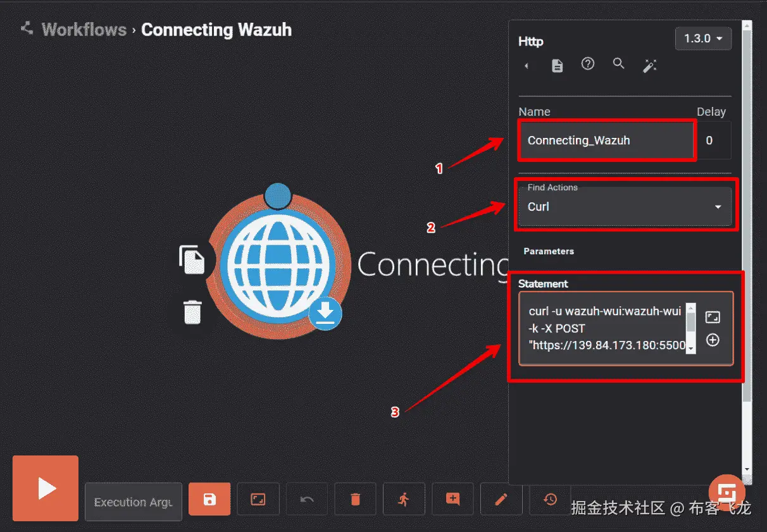Click the Connecting Wazuh breadcrumb title

pos(216,30)
